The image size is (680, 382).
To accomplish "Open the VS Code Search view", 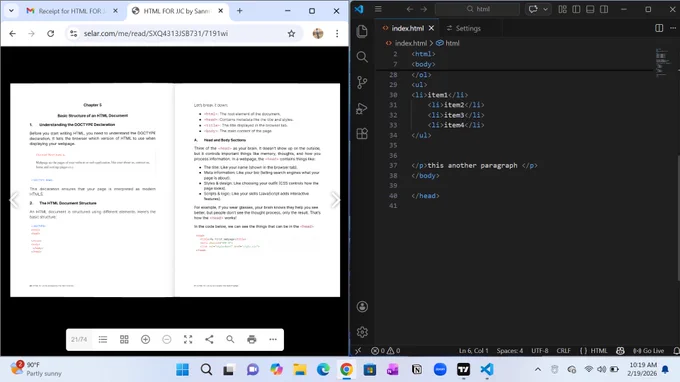I will click(362, 57).
